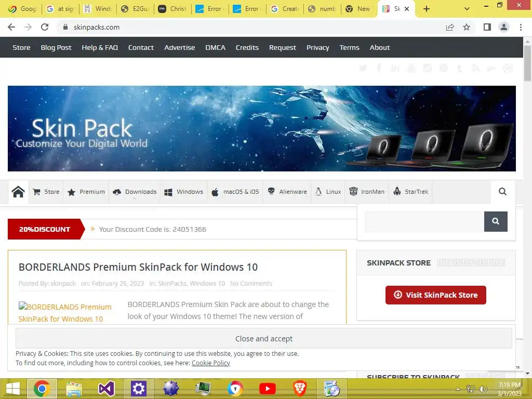Open Blog Post page

(x=56, y=47)
